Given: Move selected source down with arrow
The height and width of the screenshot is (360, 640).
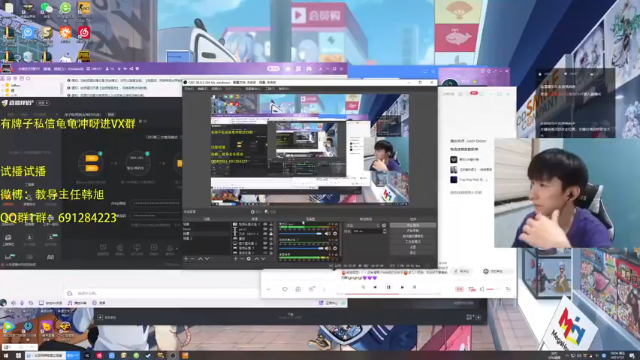Looking at the screenshot, I should point(263,259).
